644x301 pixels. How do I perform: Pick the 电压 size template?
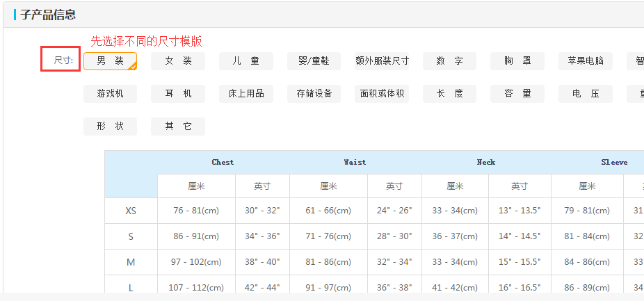585,94
